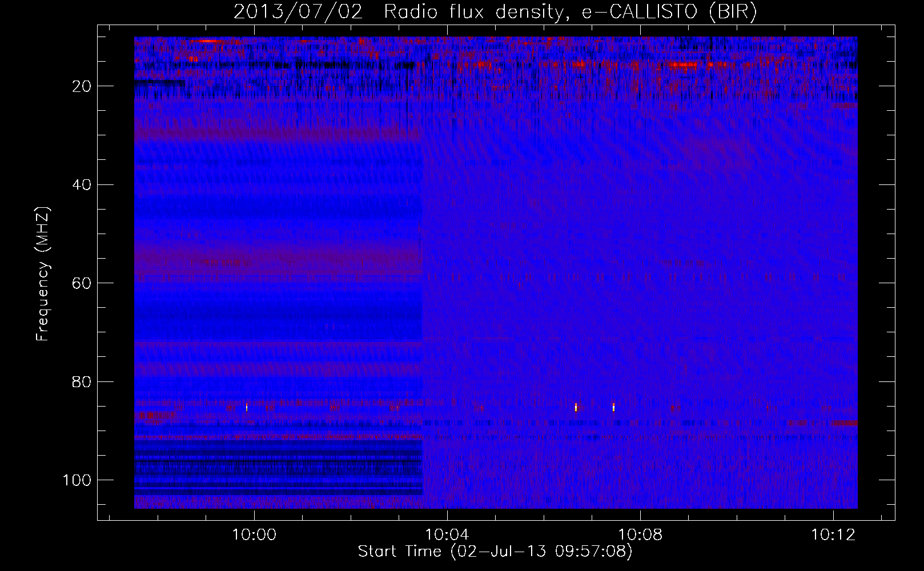
Task: Click the '10:12' time tick label
Action: point(833,535)
